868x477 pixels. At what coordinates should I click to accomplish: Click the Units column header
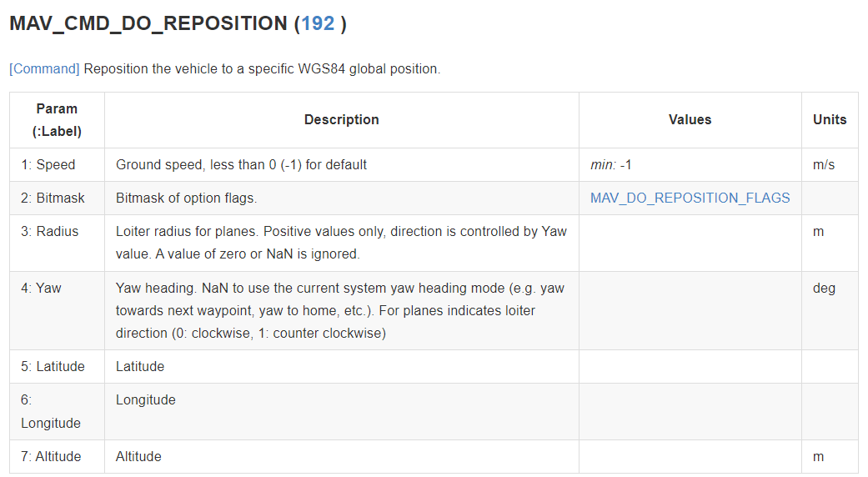pyautogui.click(x=829, y=120)
